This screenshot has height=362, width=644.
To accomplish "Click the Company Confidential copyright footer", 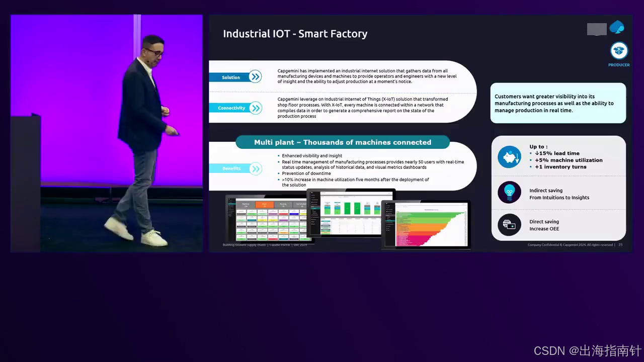I will [x=570, y=245].
